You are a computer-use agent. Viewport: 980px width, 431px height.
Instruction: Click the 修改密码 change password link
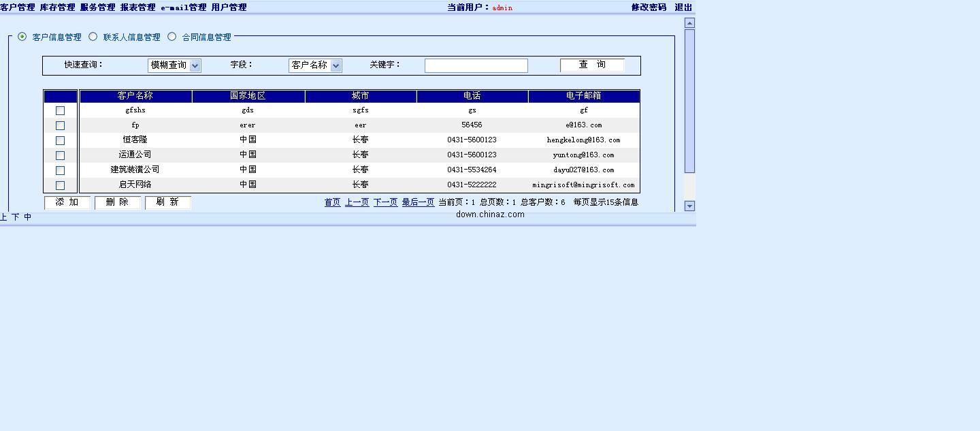tap(649, 7)
